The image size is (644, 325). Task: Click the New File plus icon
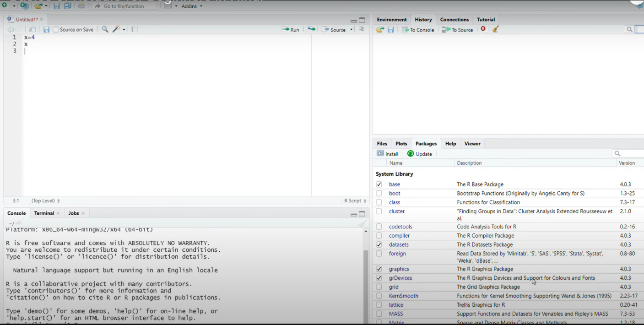pos(5,6)
